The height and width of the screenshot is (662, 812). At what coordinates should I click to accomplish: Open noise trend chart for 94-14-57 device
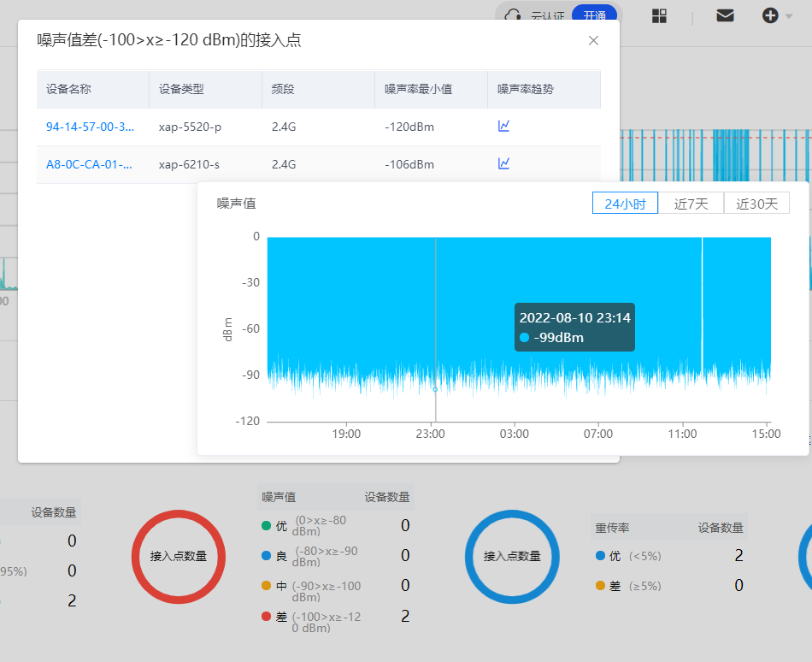(x=504, y=127)
